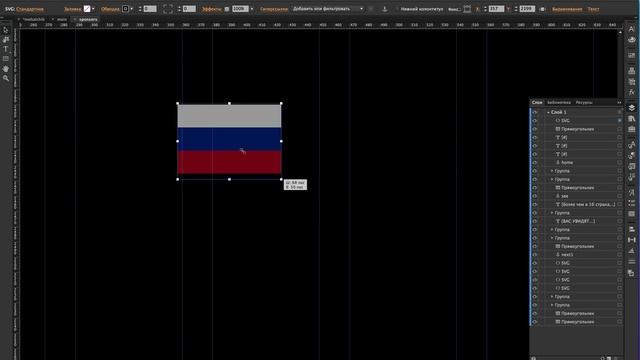Click the corner radius brackets icon

tap(168, 9)
